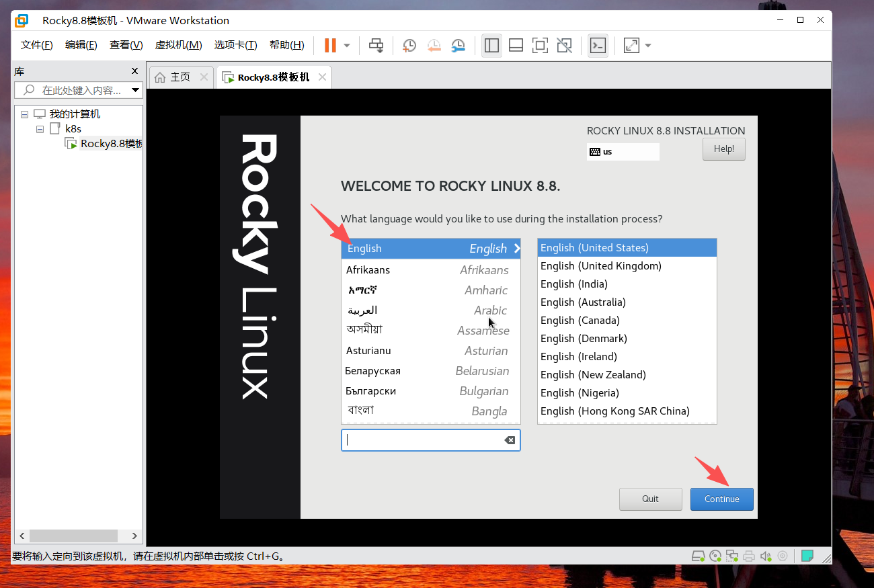Switch to the Rocky8.8模板机 tab
Viewport: 874px width, 588px height.
point(274,77)
